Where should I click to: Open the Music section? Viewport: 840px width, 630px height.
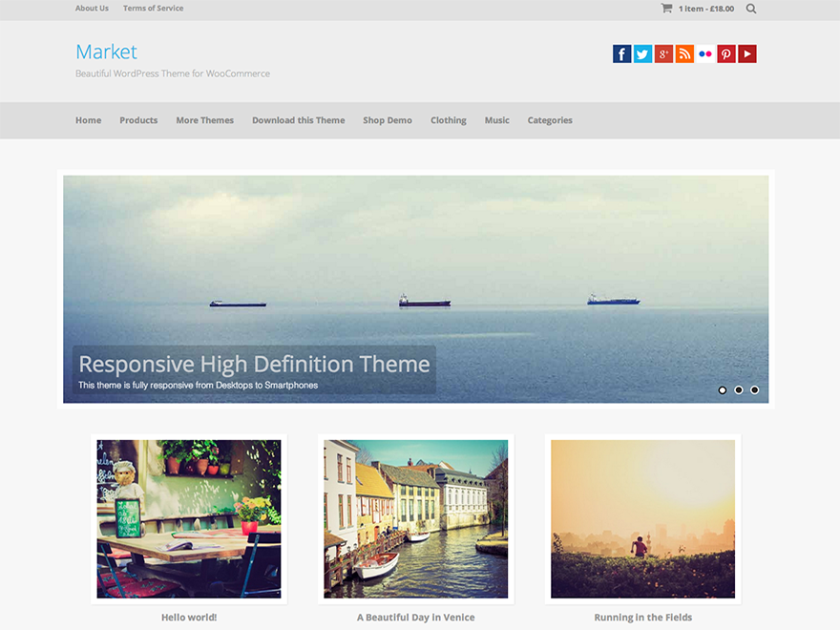(x=496, y=120)
